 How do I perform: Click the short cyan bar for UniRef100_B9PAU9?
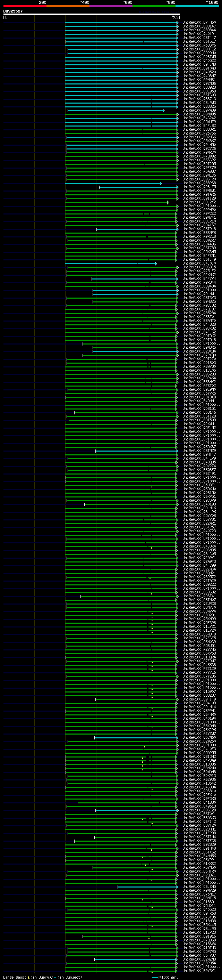pyautogui.click(x=116, y=111)
